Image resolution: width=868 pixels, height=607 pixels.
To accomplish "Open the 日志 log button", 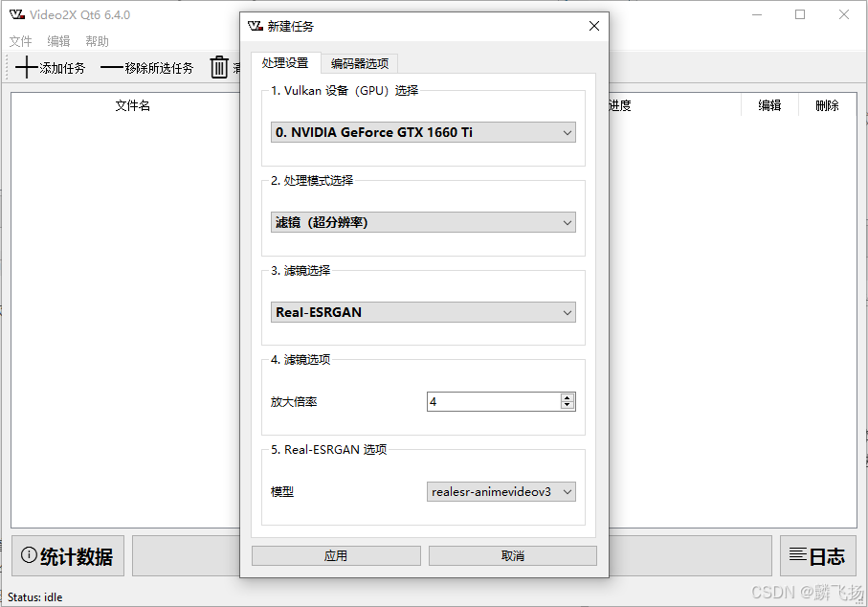I will click(817, 556).
